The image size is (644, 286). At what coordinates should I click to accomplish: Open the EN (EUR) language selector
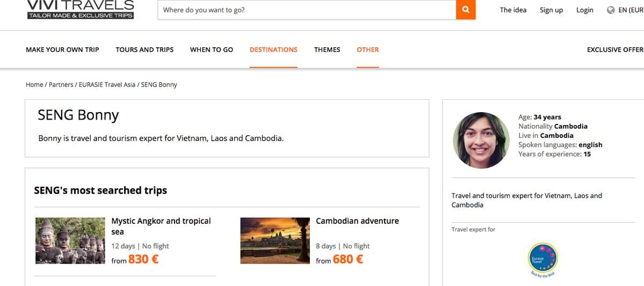point(631,10)
